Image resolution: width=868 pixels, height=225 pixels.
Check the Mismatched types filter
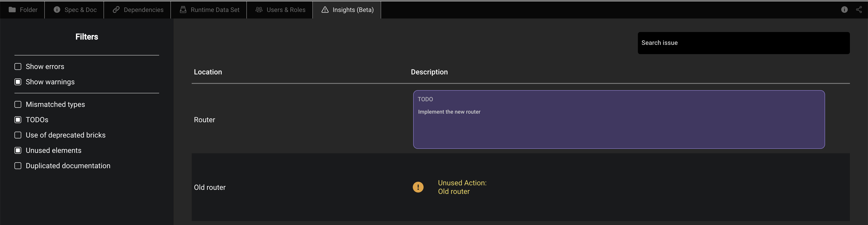tap(18, 104)
